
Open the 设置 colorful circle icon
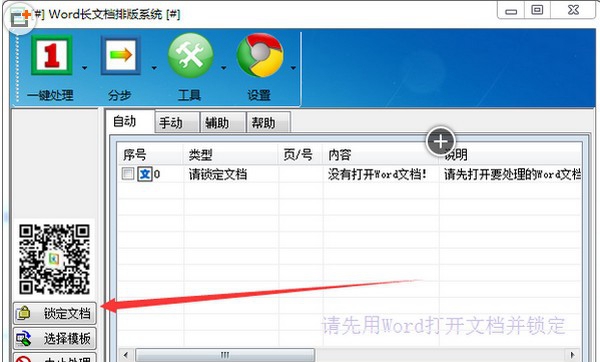pos(260,55)
